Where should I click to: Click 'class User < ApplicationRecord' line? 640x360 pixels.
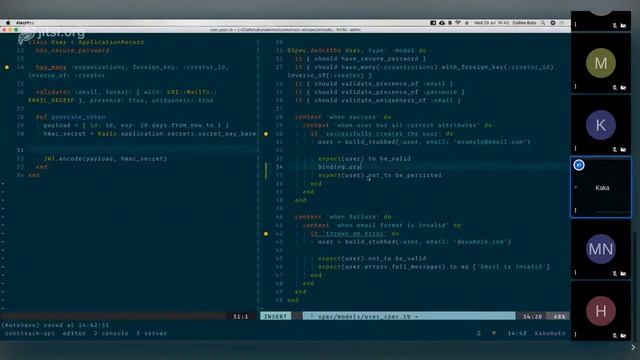[86, 42]
